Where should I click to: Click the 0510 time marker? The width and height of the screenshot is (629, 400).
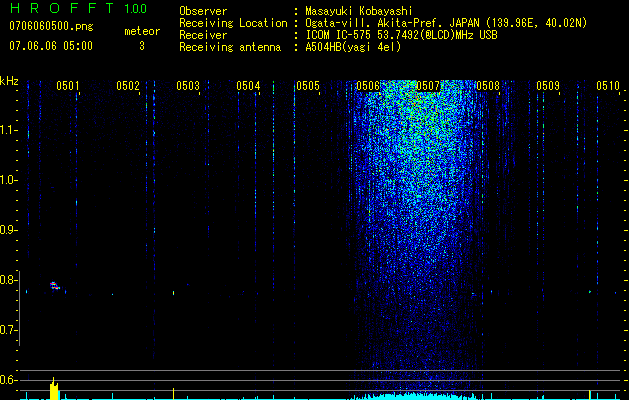point(608,86)
